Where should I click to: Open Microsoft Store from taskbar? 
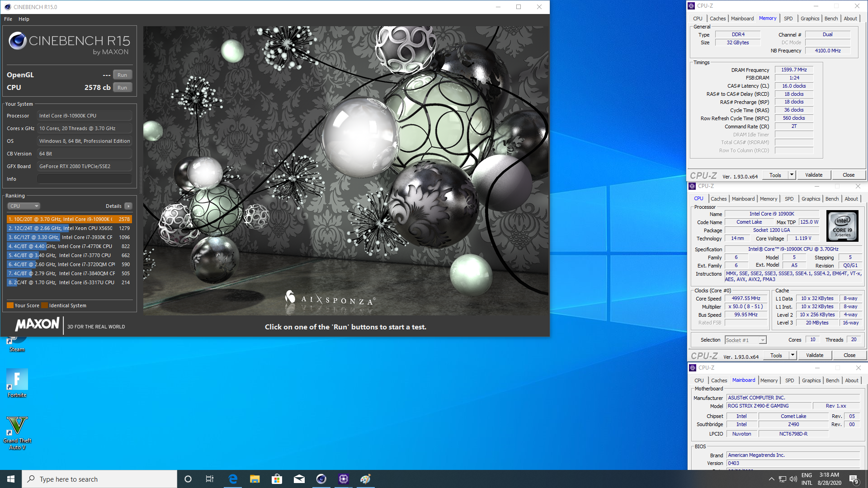point(277,479)
